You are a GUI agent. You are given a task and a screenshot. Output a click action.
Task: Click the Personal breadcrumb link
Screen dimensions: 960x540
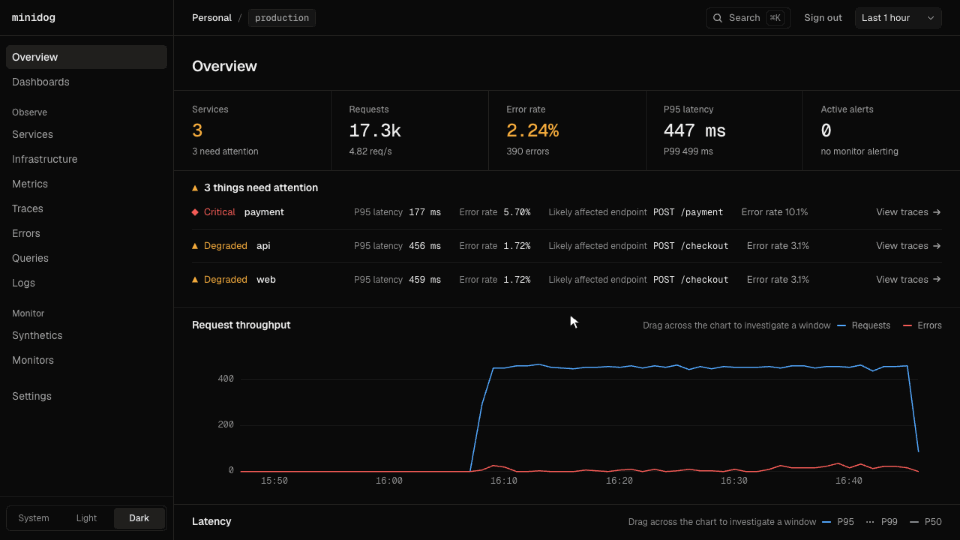coord(212,18)
